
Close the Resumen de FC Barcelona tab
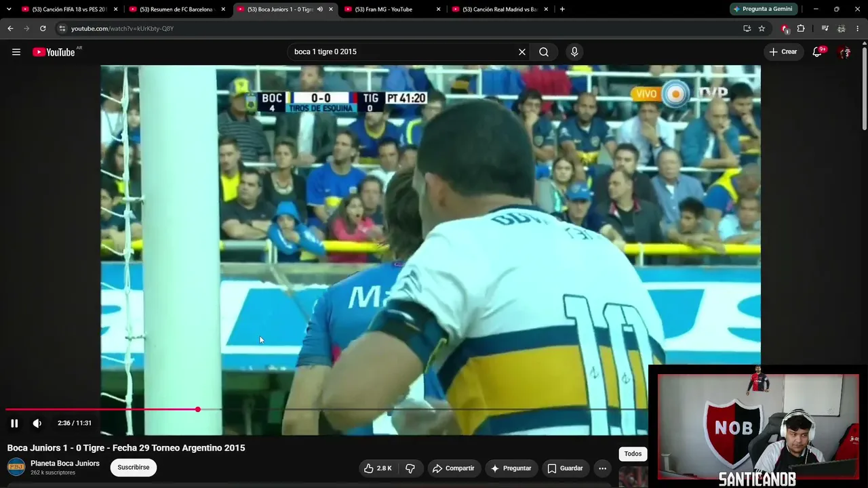[223, 9]
